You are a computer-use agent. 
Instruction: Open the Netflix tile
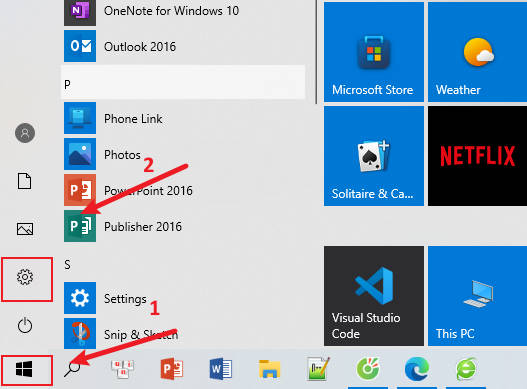pos(477,156)
